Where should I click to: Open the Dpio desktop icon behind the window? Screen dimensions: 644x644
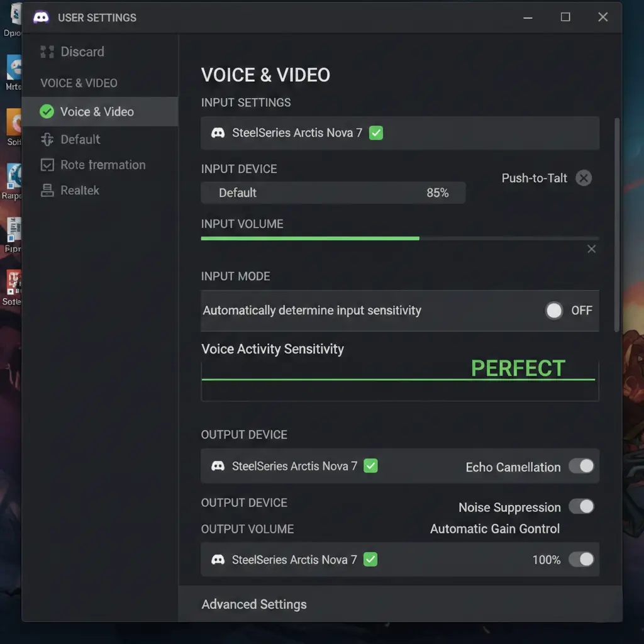pos(13,19)
